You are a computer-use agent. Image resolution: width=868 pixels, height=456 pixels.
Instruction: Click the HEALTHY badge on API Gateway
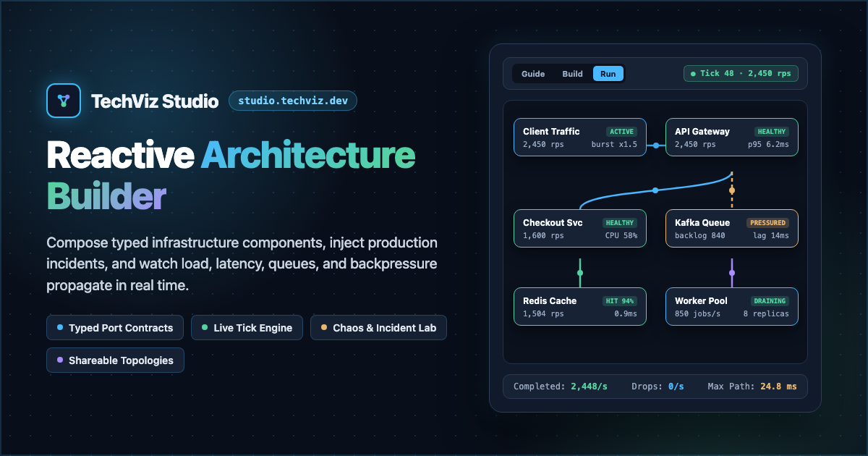(771, 132)
